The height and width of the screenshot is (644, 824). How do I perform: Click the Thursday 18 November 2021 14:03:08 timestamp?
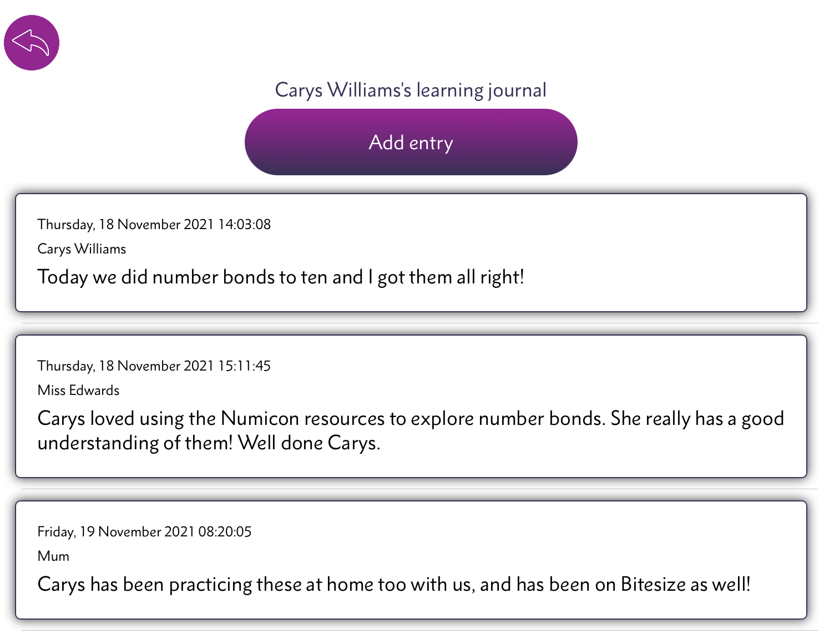[154, 225]
